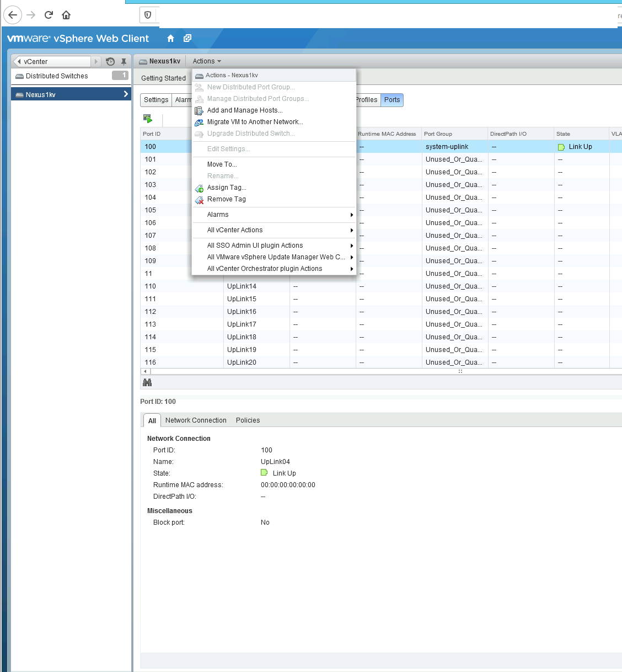This screenshot has height=672, width=622.
Task: Open the Network Connection tab for Port 100
Action: click(x=196, y=420)
